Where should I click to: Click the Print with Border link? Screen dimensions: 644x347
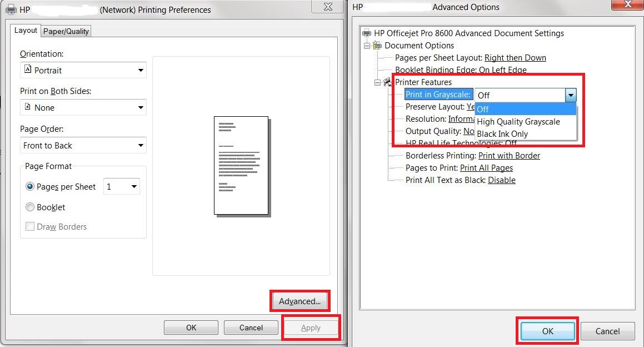(x=509, y=156)
